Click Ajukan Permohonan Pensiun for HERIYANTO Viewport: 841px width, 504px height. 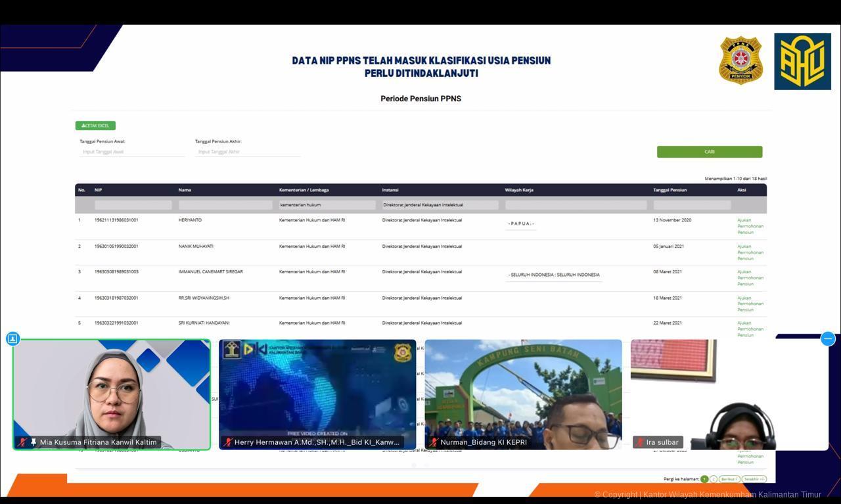pyautogui.click(x=750, y=226)
